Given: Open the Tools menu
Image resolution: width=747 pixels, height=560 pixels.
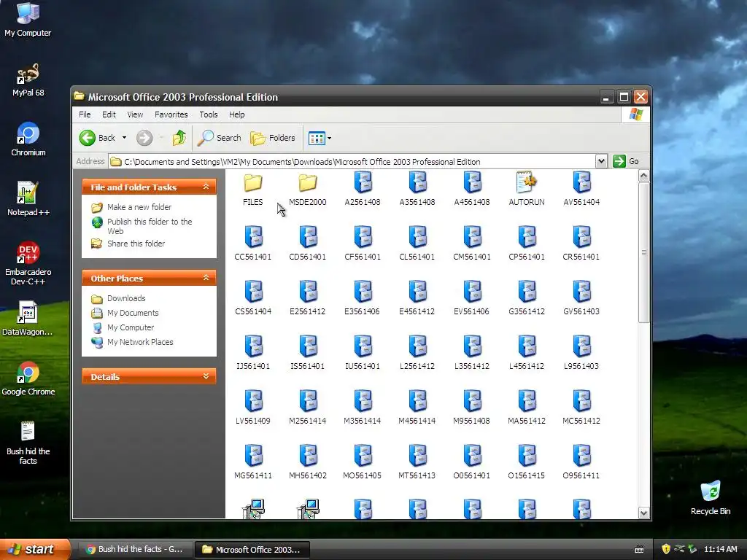Looking at the screenshot, I should click(x=208, y=114).
